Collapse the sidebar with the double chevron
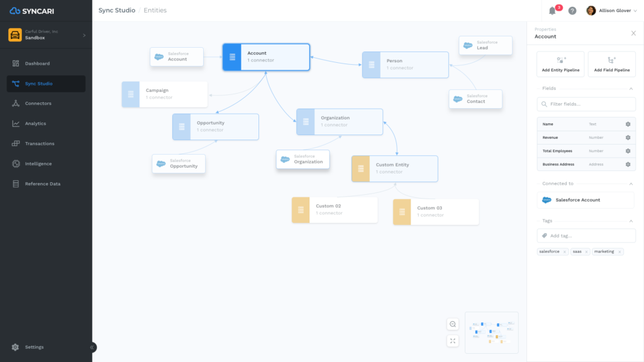This screenshot has width=644, height=362. 92,347
